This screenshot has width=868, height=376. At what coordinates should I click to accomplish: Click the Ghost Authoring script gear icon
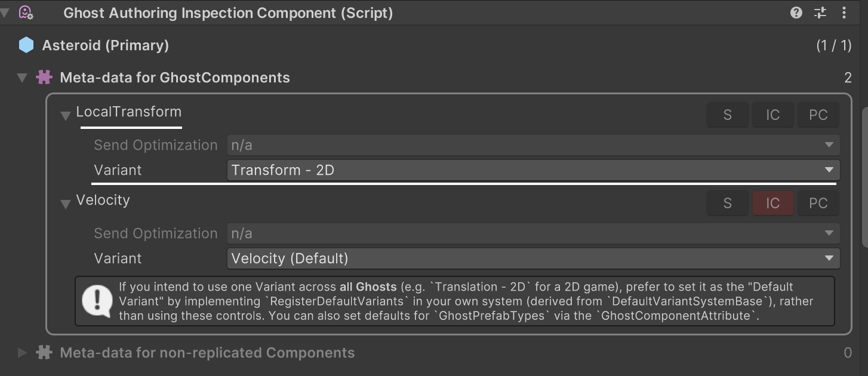24,13
